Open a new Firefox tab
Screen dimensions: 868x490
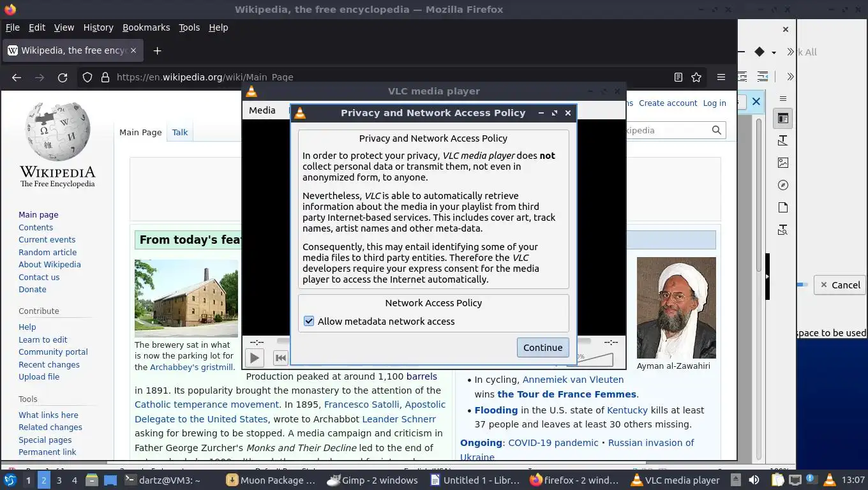[157, 50]
